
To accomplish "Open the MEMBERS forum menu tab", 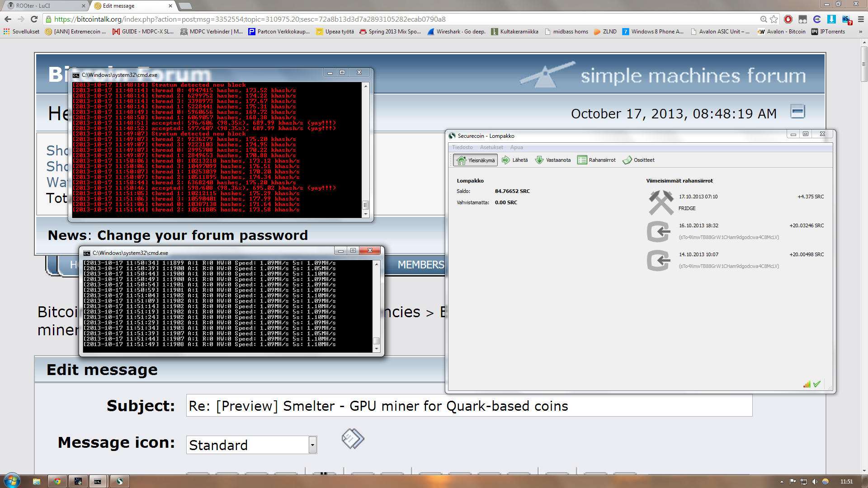I will (x=421, y=265).
